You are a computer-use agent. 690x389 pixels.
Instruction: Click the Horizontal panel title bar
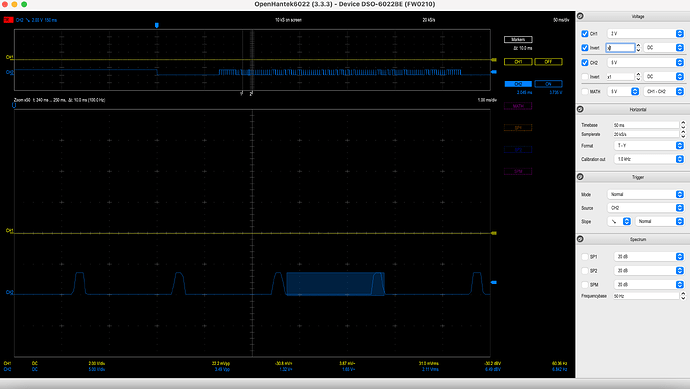point(633,109)
